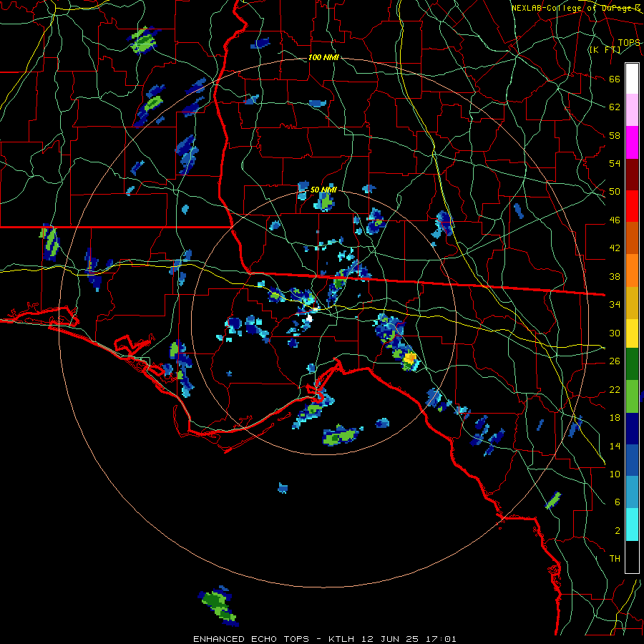644x644 pixels.
Task: Click the 14 legend value
Action: click(615, 446)
